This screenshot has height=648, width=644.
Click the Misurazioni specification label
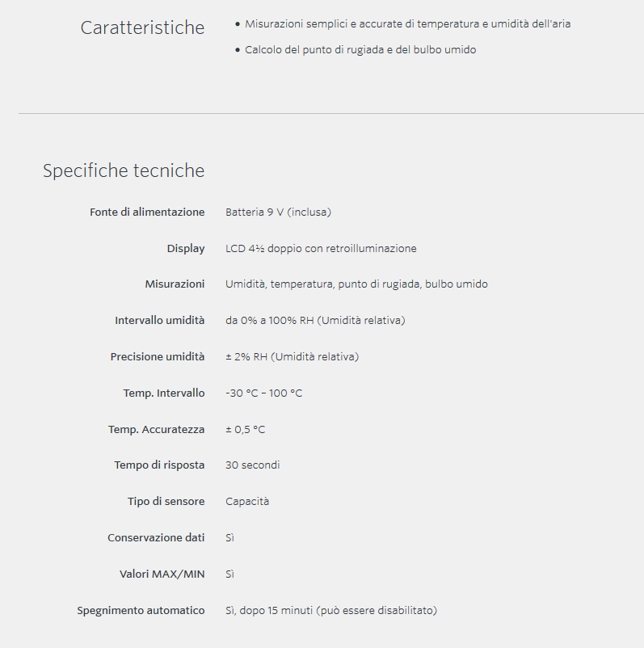(175, 284)
